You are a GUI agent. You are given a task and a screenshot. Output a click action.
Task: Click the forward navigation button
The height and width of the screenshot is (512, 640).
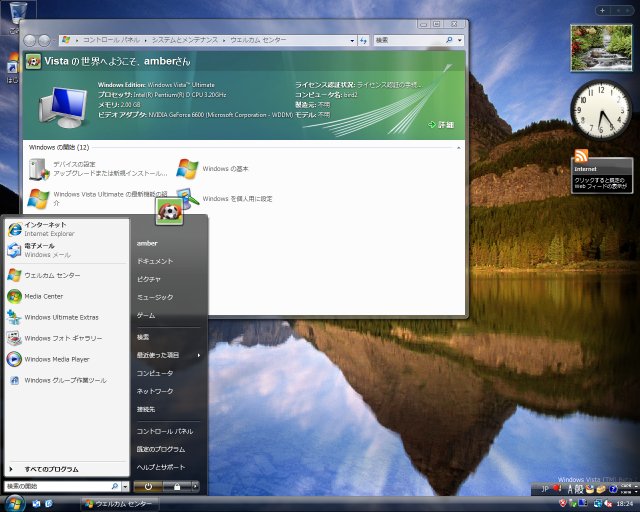click(x=44, y=40)
